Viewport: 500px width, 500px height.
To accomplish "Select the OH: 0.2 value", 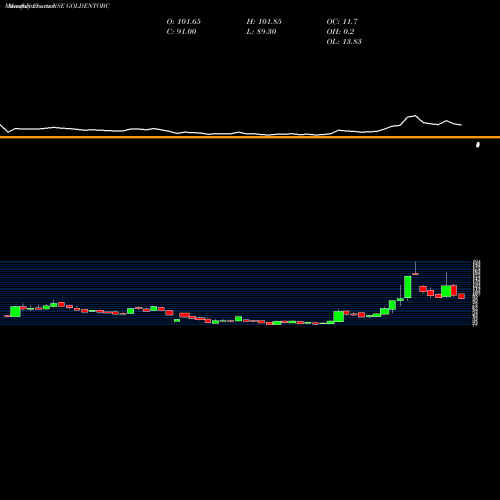I will tap(340, 32).
